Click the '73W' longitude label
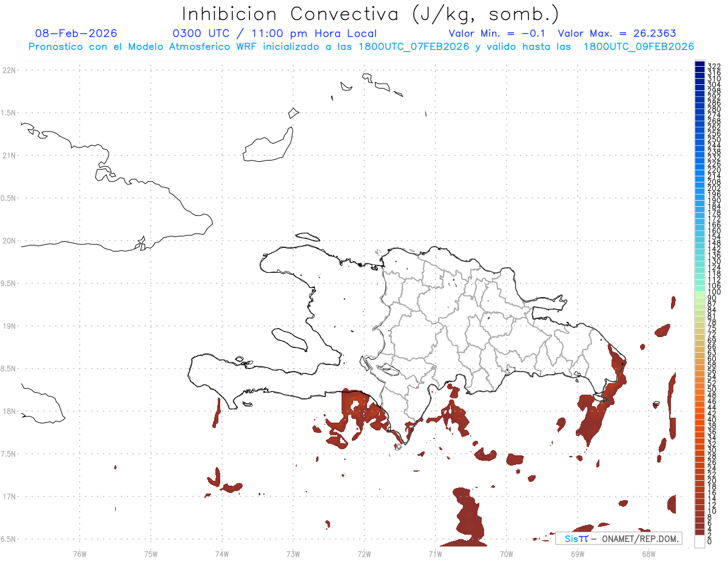The width and height of the screenshot is (728, 562). (293, 554)
